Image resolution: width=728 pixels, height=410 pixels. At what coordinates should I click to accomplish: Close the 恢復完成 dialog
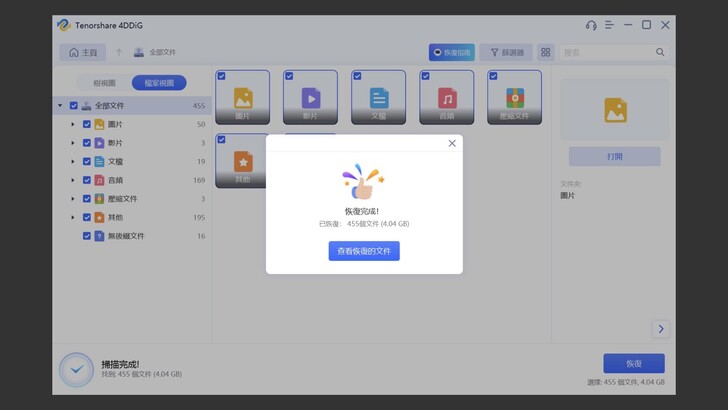point(452,143)
